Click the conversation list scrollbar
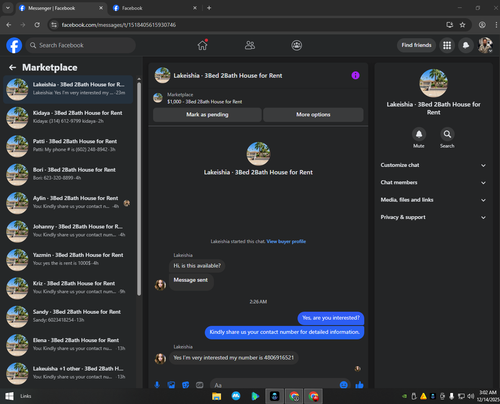Screen dimensions: 500x404 point(139,188)
